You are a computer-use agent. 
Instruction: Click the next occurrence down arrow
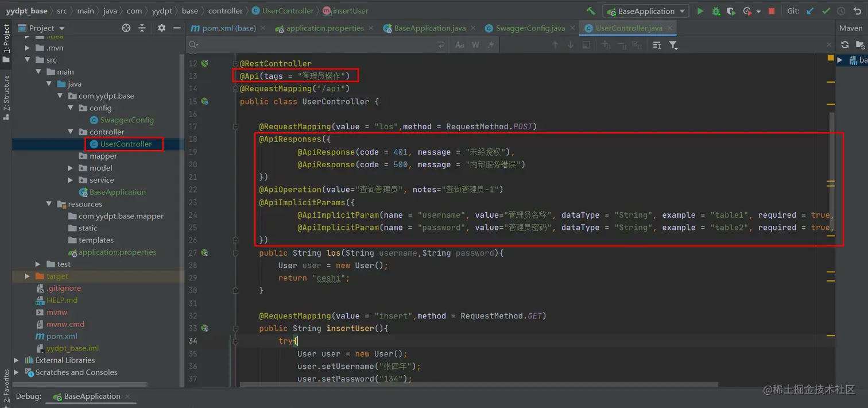click(x=571, y=45)
